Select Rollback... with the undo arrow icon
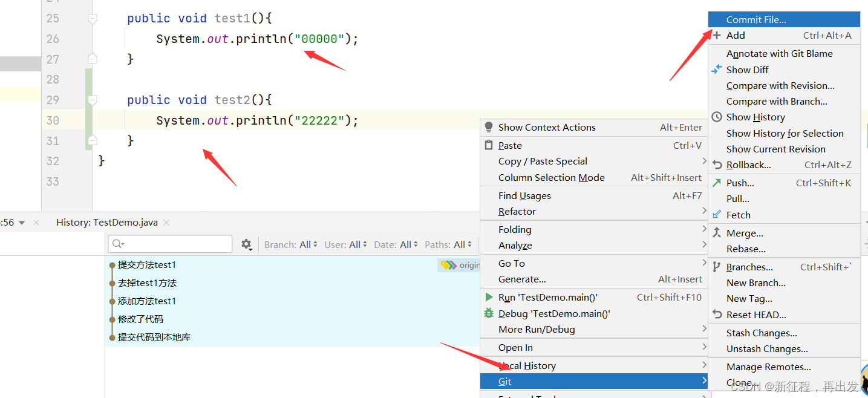 click(784, 165)
